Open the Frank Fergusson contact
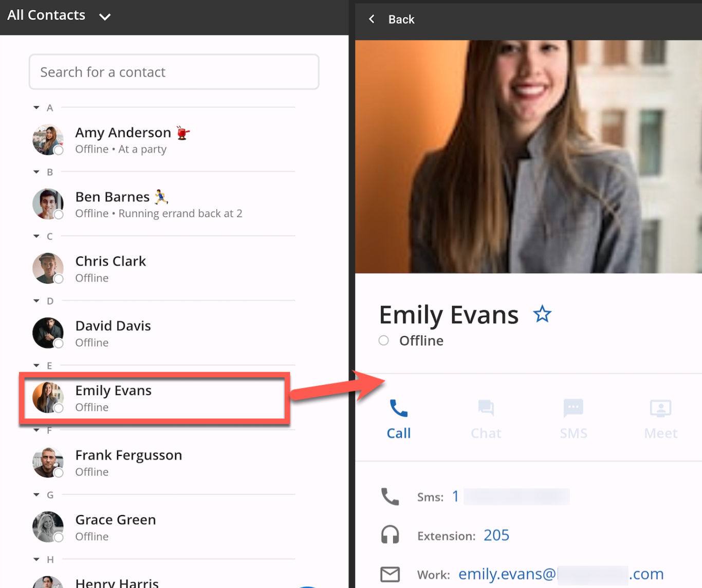Screen dimensions: 702x588 [x=163, y=463]
